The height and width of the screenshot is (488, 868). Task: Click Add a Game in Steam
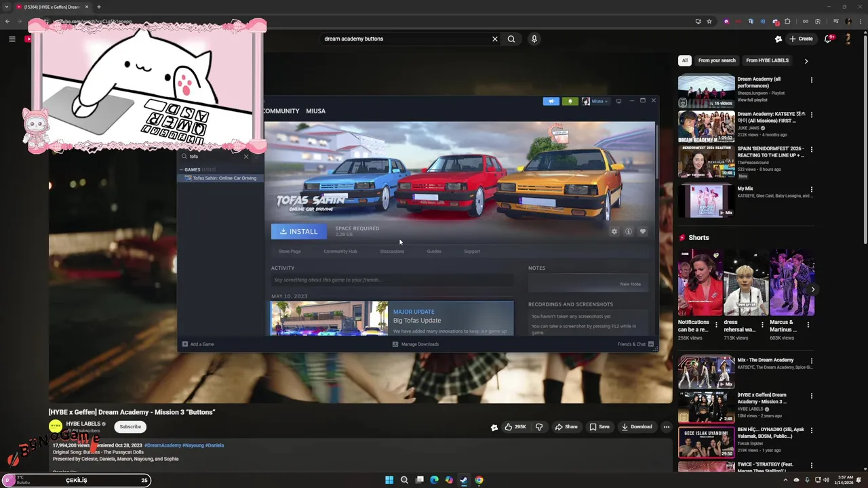[x=198, y=344]
